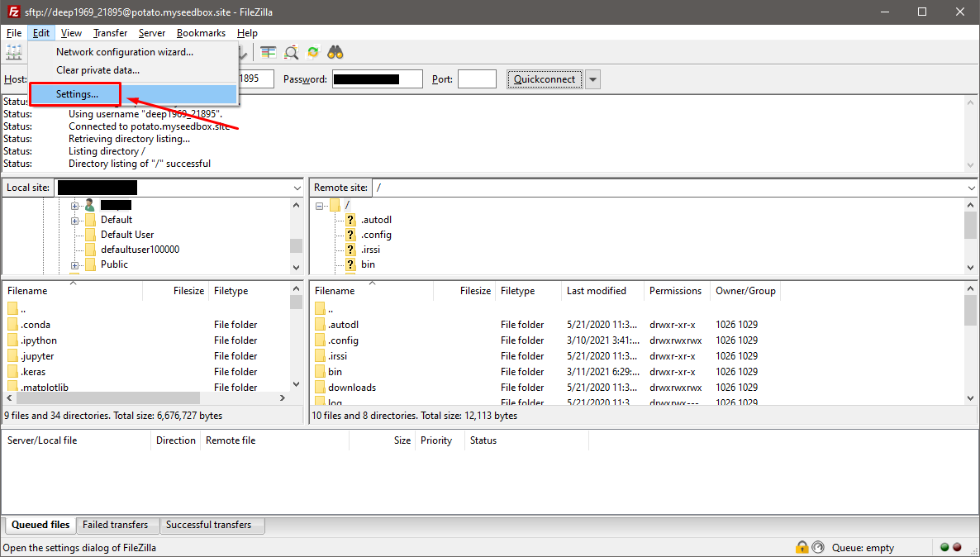Open the Remote site path dropdown
Screen dimensions: 980x557
[x=970, y=188]
